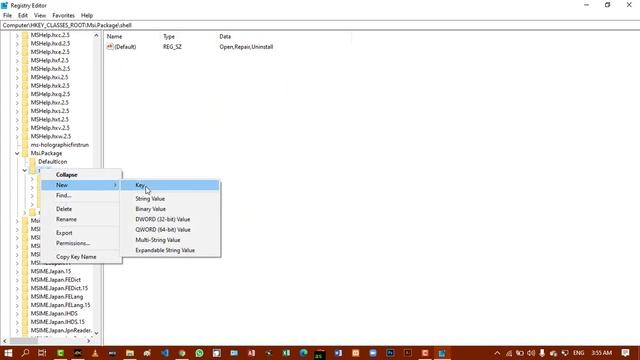Open Microsoft Word from the taskbar

pos(338,353)
